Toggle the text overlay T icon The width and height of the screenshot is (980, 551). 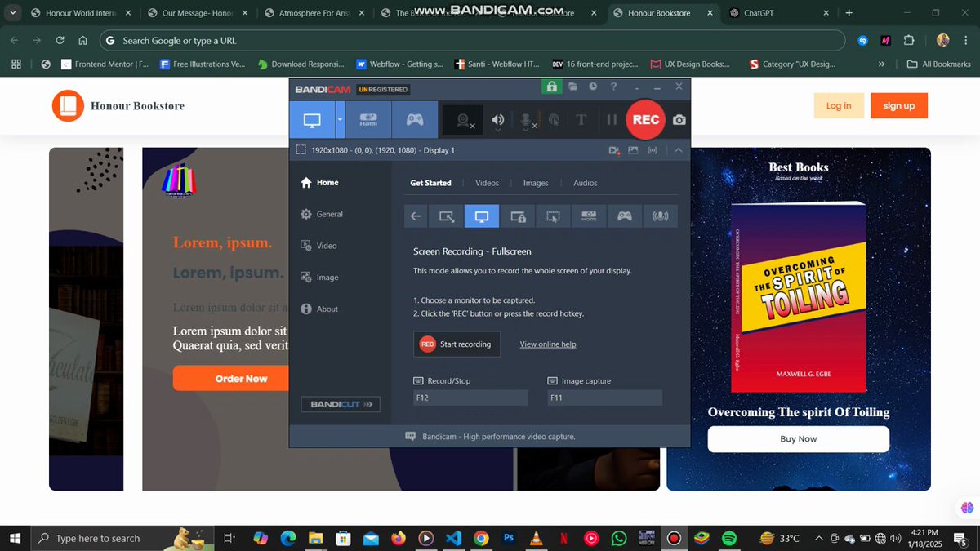581,120
